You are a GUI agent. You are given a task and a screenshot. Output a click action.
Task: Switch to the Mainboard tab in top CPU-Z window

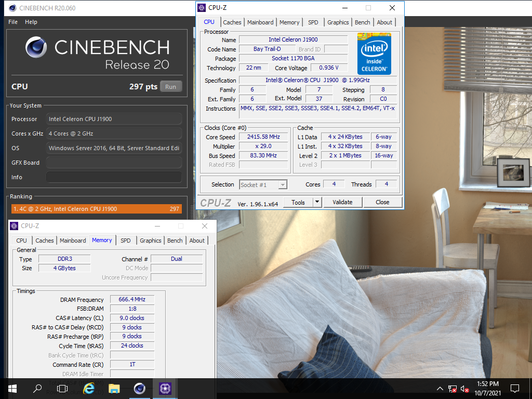point(260,22)
